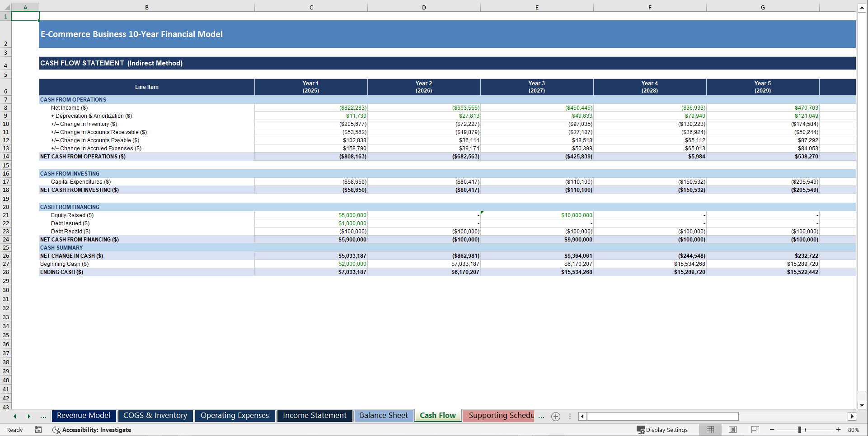Select the Page Layout view icon
This screenshot has height=436, width=868.
(732, 430)
